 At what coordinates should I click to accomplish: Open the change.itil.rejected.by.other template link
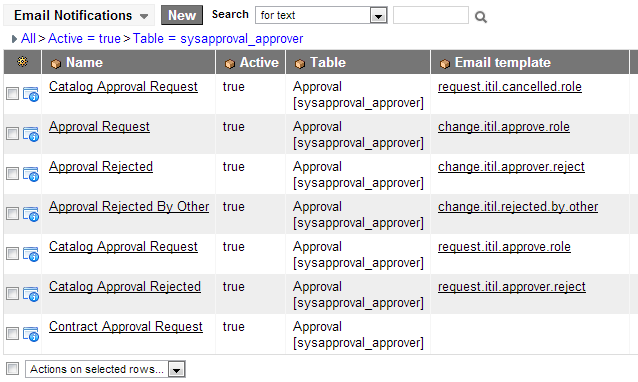pos(518,207)
